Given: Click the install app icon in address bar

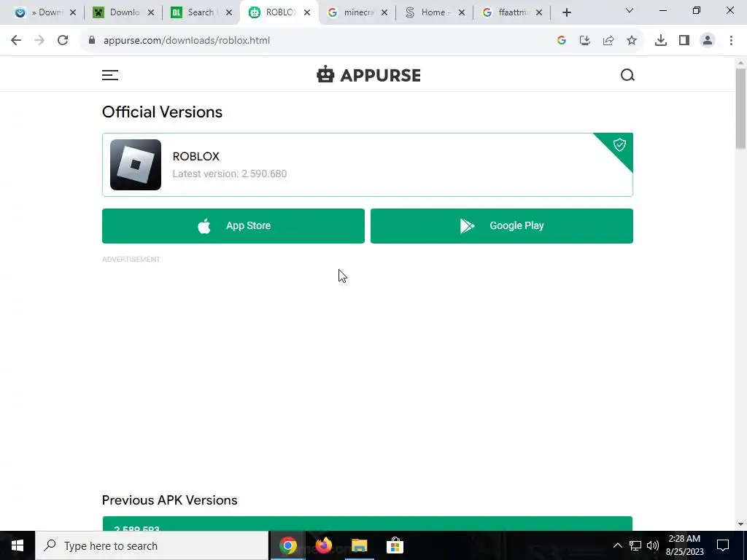Looking at the screenshot, I should (585, 41).
